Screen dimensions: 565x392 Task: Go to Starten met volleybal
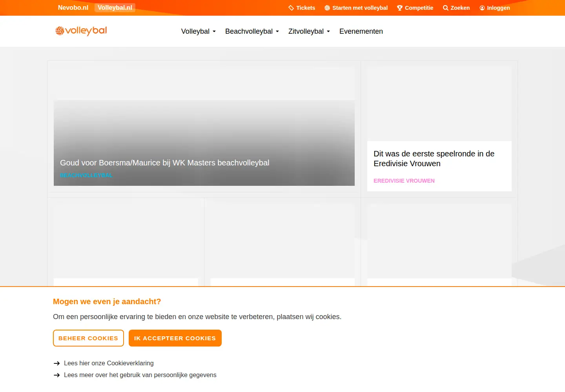tap(356, 8)
